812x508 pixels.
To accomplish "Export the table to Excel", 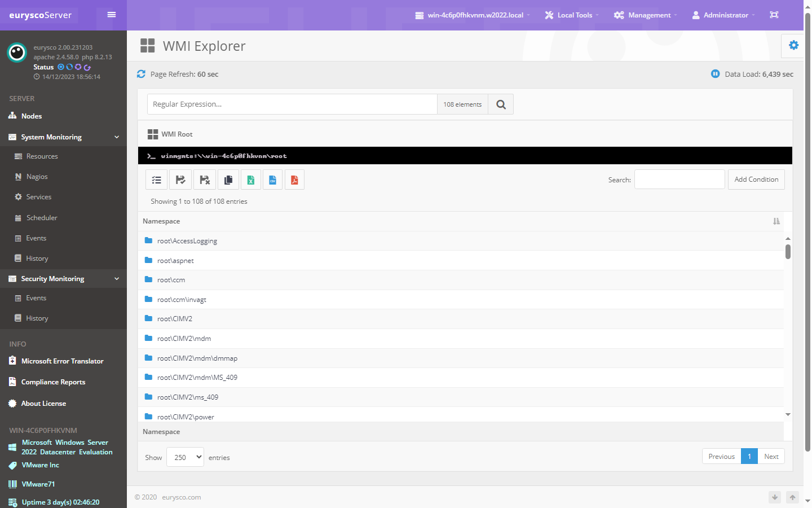I will [250, 180].
